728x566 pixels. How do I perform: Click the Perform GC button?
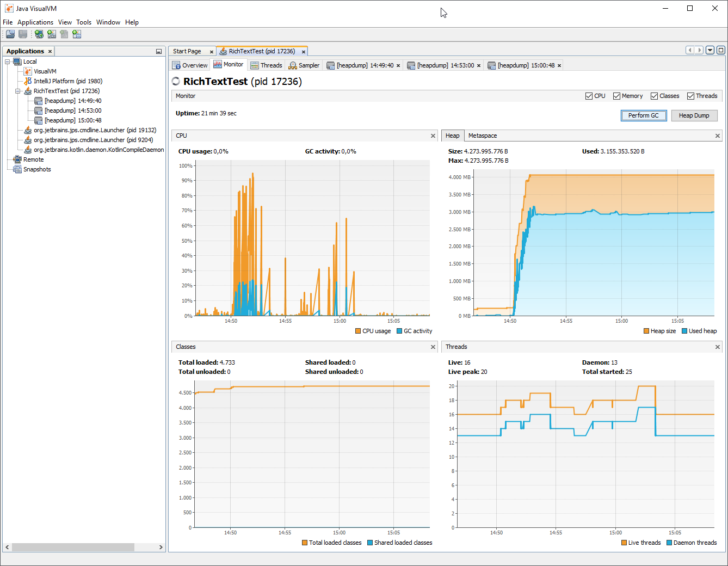(644, 115)
